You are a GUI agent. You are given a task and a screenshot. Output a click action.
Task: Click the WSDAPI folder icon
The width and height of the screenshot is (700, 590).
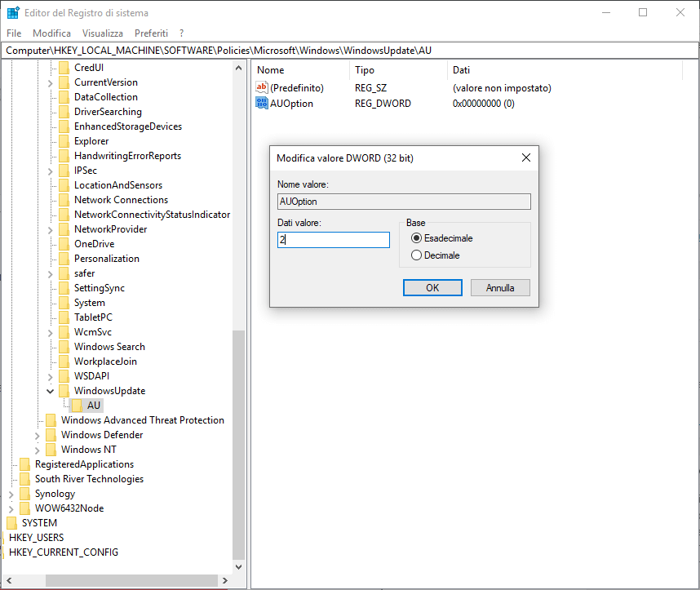point(64,376)
